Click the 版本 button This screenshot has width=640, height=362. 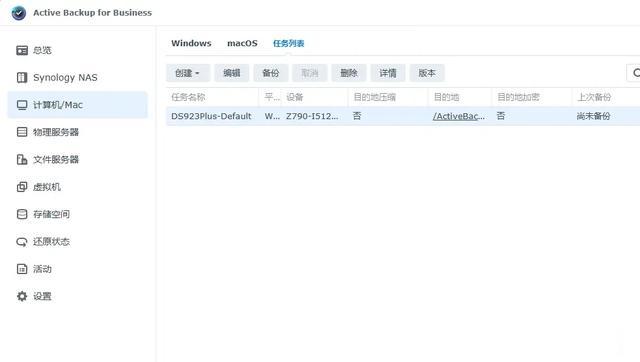coord(427,73)
